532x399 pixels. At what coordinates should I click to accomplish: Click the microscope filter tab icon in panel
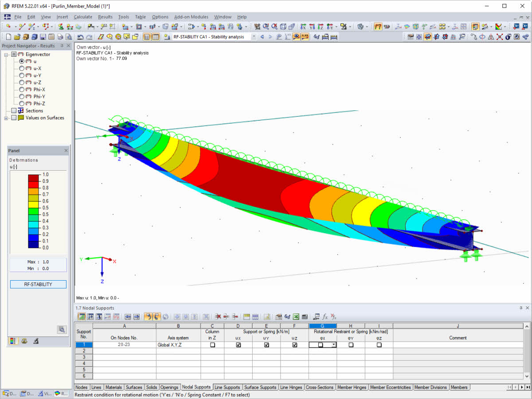(x=36, y=340)
